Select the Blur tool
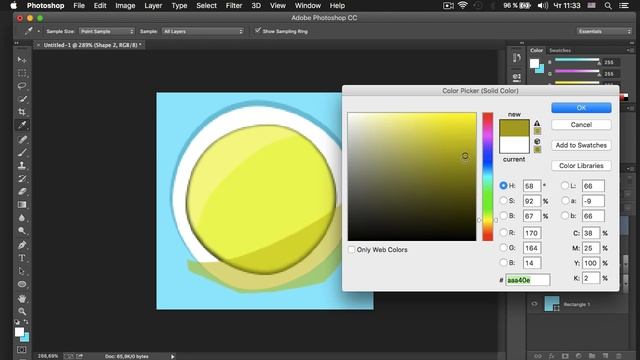 click(x=22, y=218)
